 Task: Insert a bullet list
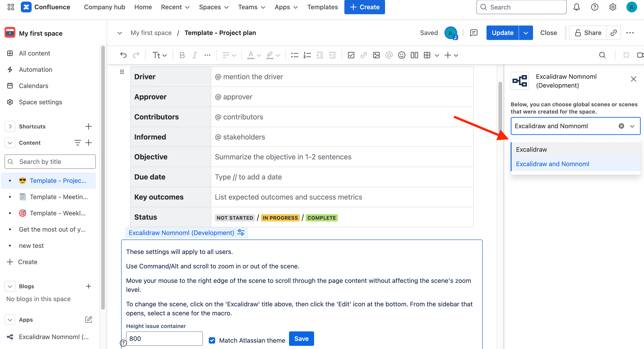pyautogui.click(x=294, y=55)
